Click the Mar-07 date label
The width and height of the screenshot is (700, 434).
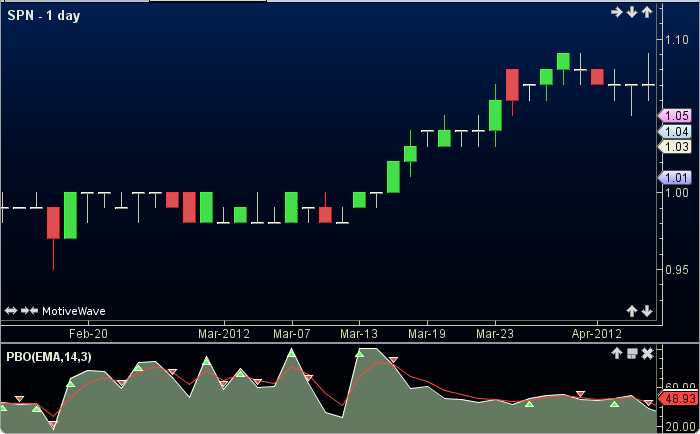click(292, 334)
